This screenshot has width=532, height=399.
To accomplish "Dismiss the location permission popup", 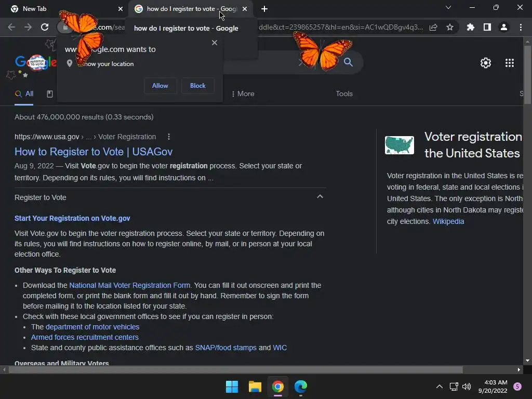I will (x=215, y=43).
